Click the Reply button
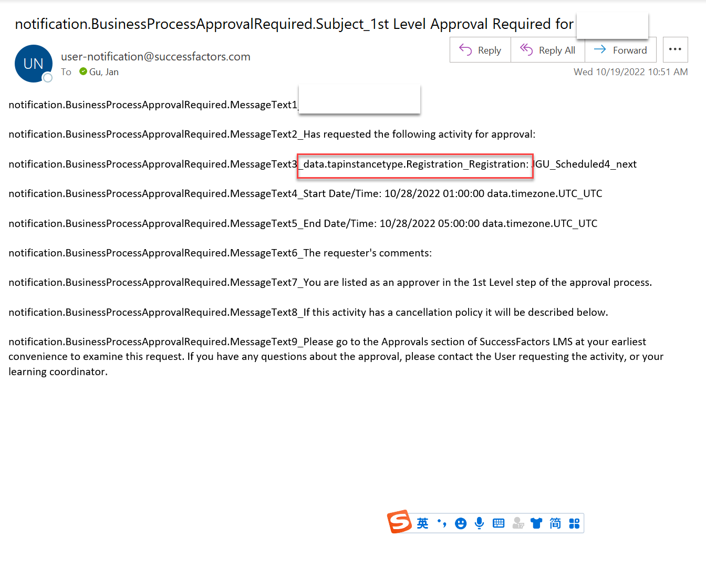The width and height of the screenshot is (706, 588). (x=480, y=50)
